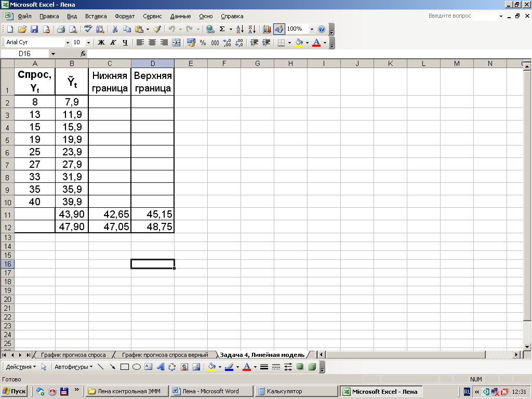Open Excel Help question mark icon
This screenshot has width=532, height=399.
point(322,29)
